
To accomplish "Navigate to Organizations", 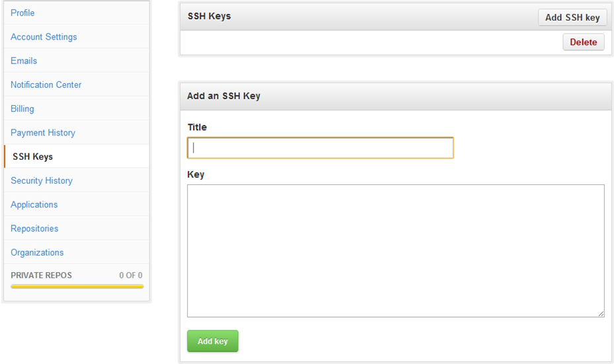I will tap(37, 252).
